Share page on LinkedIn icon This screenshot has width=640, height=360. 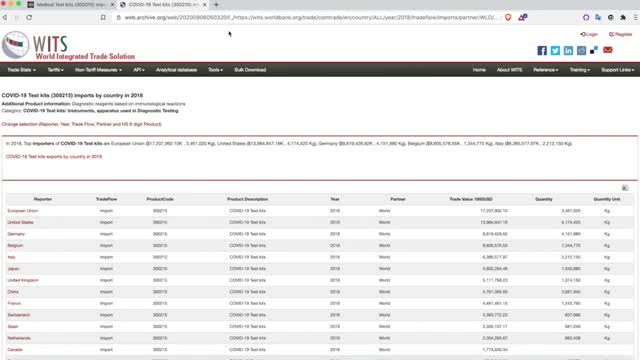(x=568, y=50)
